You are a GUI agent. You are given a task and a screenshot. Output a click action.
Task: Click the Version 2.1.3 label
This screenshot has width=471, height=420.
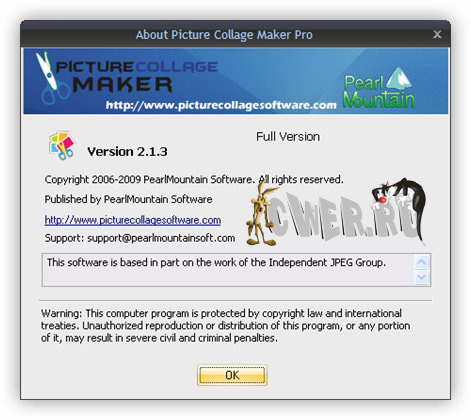pyautogui.click(x=127, y=152)
